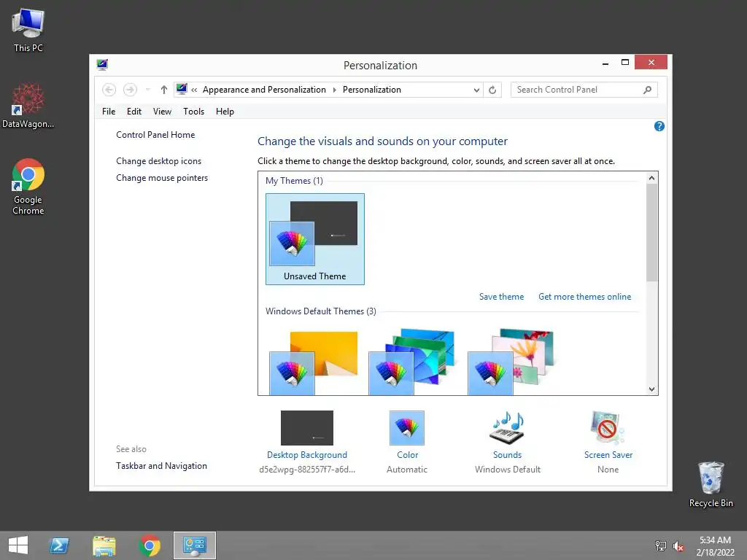Viewport: 747px width, 560px height.
Task: Open the Help menu
Action: pos(225,112)
